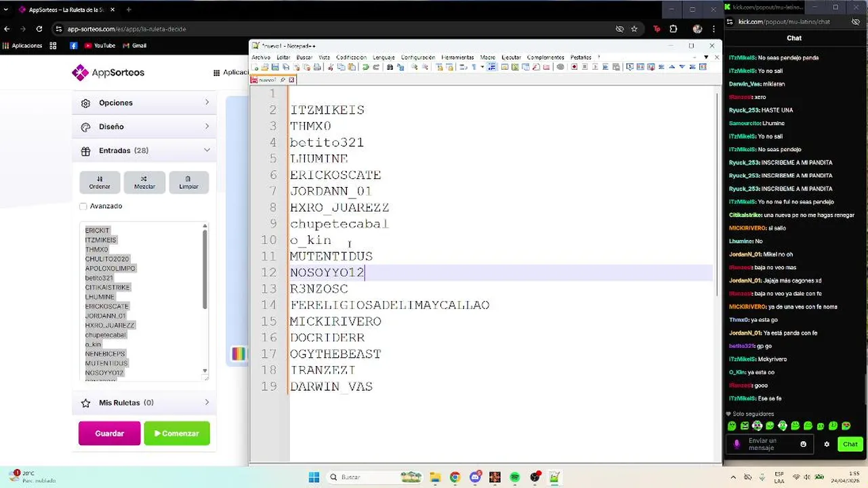This screenshot has height=488, width=868.
Task: Open the Archivo menu in Notepad++
Action: tap(261, 58)
